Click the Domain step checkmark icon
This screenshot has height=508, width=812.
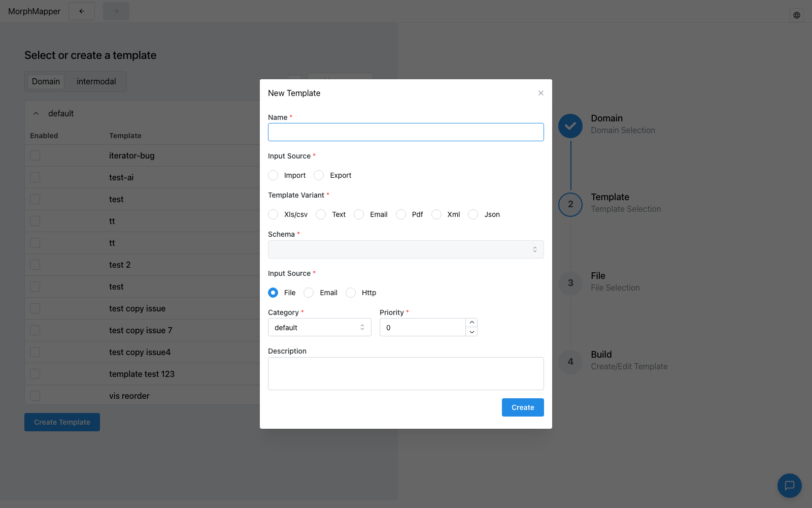click(x=570, y=126)
